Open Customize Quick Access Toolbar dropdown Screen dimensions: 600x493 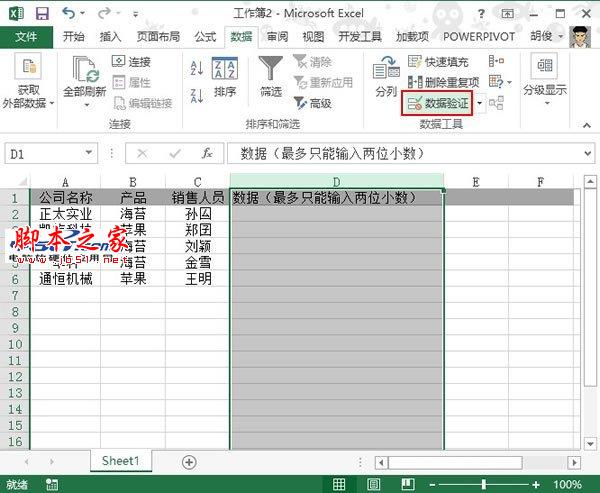click(135, 15)
